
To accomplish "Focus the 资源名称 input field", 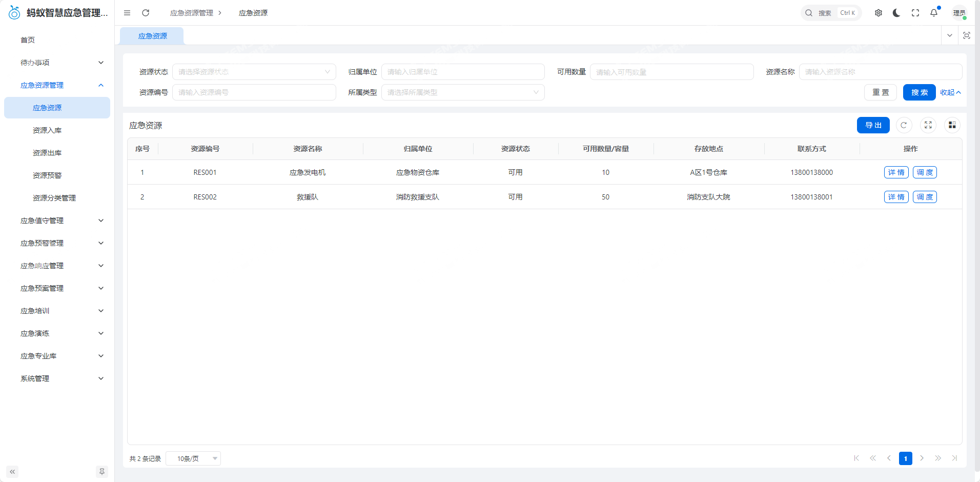I will tap(880, 72).
